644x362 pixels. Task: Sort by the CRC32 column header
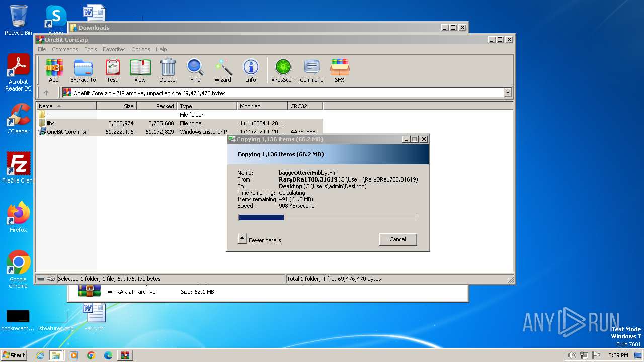(x=305, y=106)
